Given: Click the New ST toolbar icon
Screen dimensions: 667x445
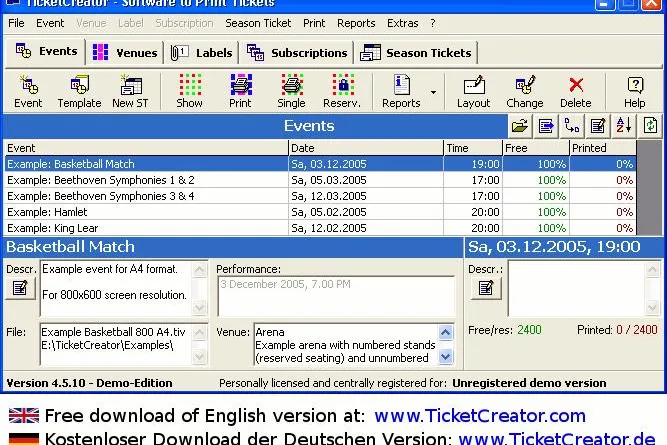Looking at the screenshot, I should point(130,91).
